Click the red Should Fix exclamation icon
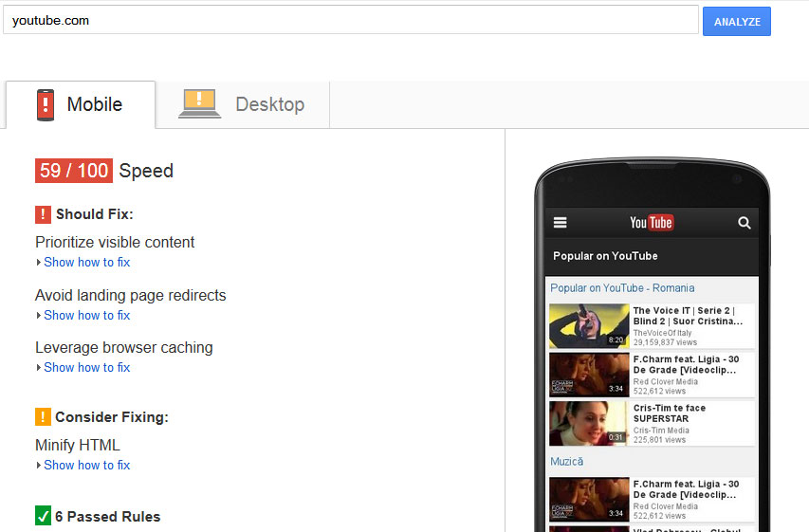The height and width of the screenshot is (532, 809). pyautogui.click(x=43, y=214)
